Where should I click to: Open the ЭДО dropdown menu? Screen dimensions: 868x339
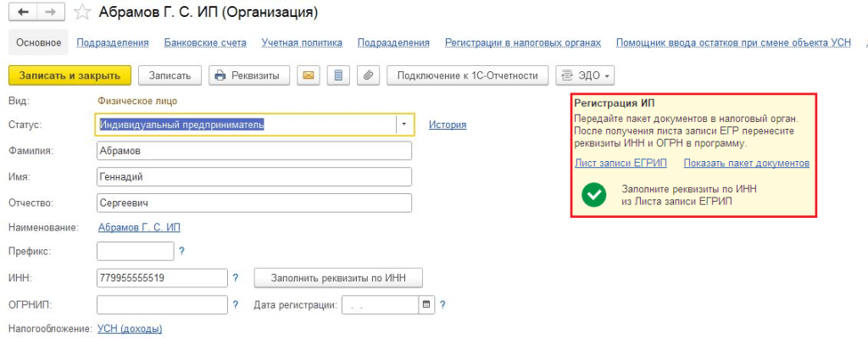585,75
